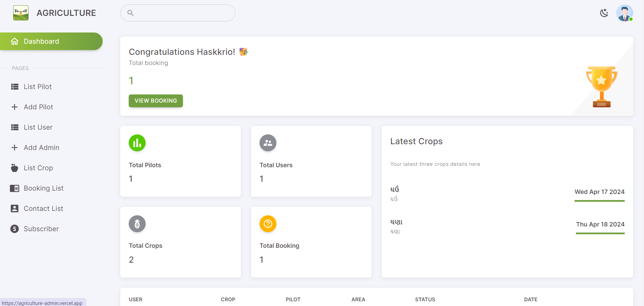Viewport: 644px width, 306px height.
Task: Focus the top search input field
Action: pyautogui.click(x=178, y=13)
